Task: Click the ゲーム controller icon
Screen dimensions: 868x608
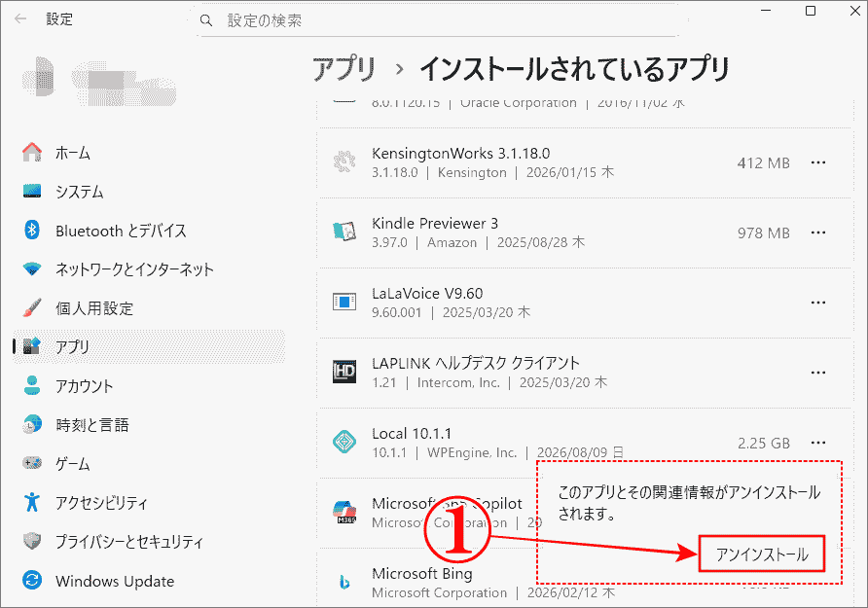Action: (32, 463)
